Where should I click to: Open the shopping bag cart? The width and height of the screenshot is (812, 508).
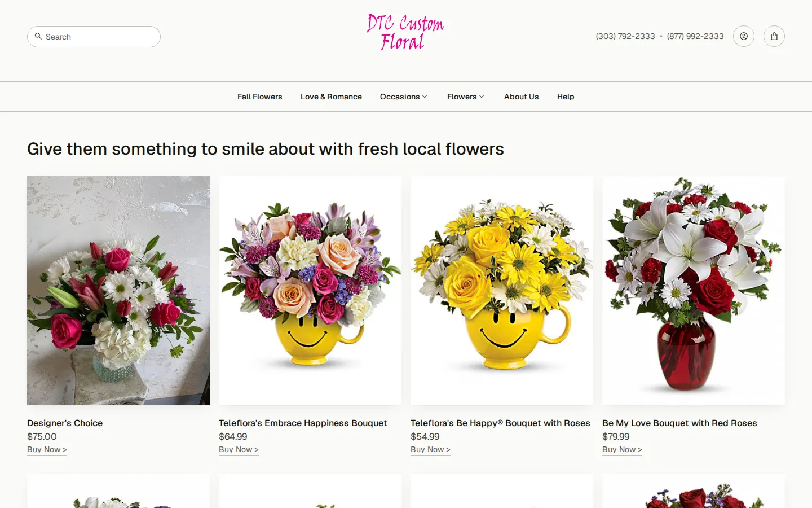(x=774, y=36)
